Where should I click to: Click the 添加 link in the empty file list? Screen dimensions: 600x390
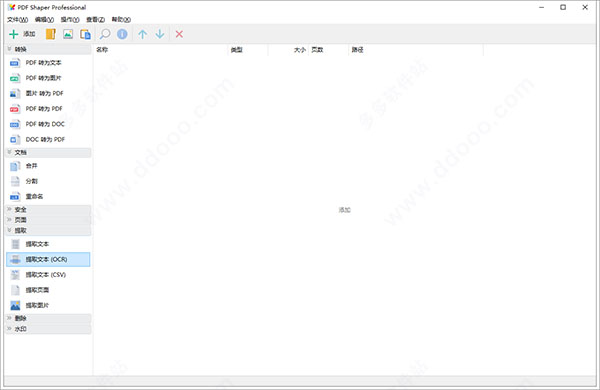(344, 210)
